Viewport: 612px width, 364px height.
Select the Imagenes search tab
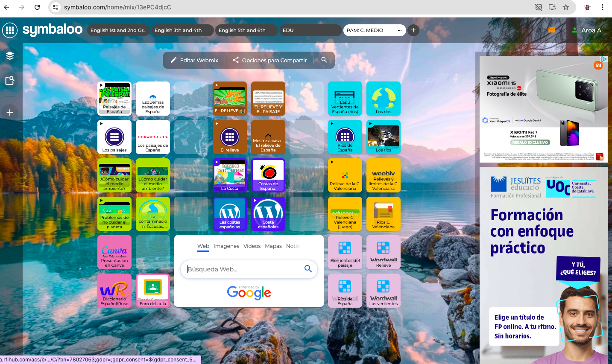[226, 246]
